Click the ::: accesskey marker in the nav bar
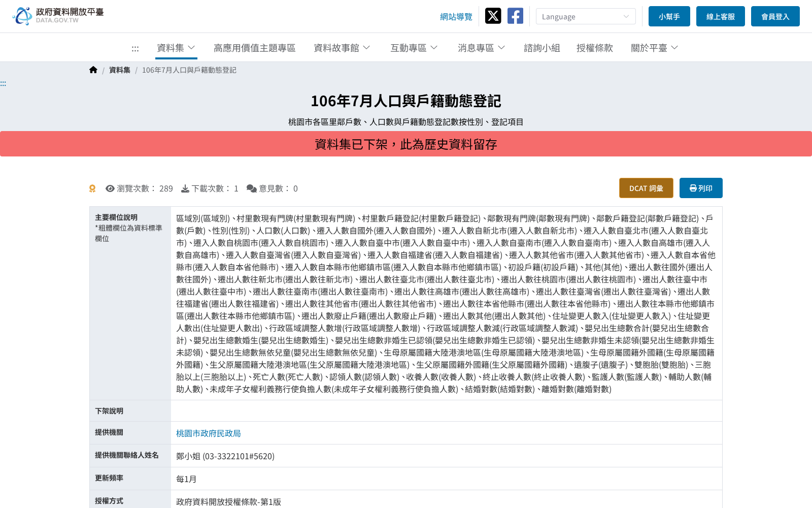The width and height of the screenshot is (812, 508). coord(135,49)
